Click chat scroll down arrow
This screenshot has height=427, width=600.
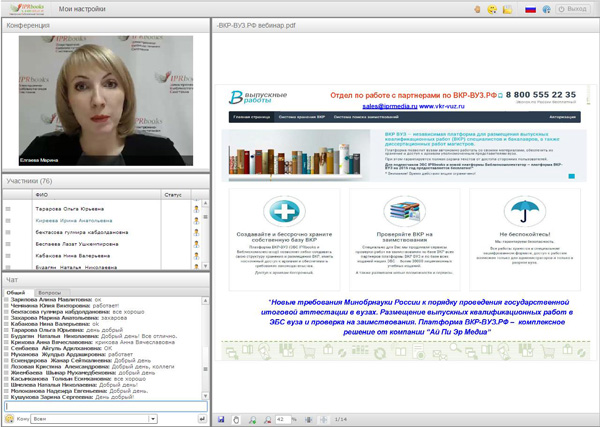(205, 396)
